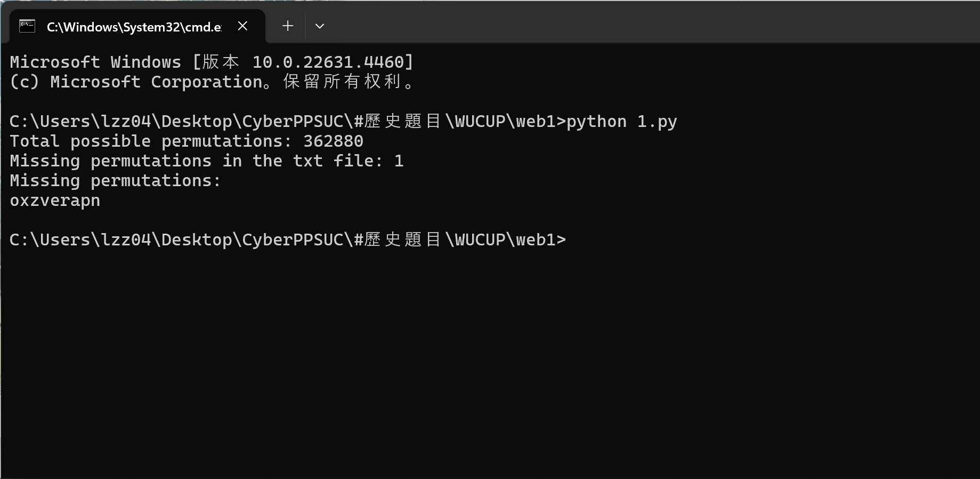
Task: Click the Microsoft Windows version line
Action: [212, 62]
